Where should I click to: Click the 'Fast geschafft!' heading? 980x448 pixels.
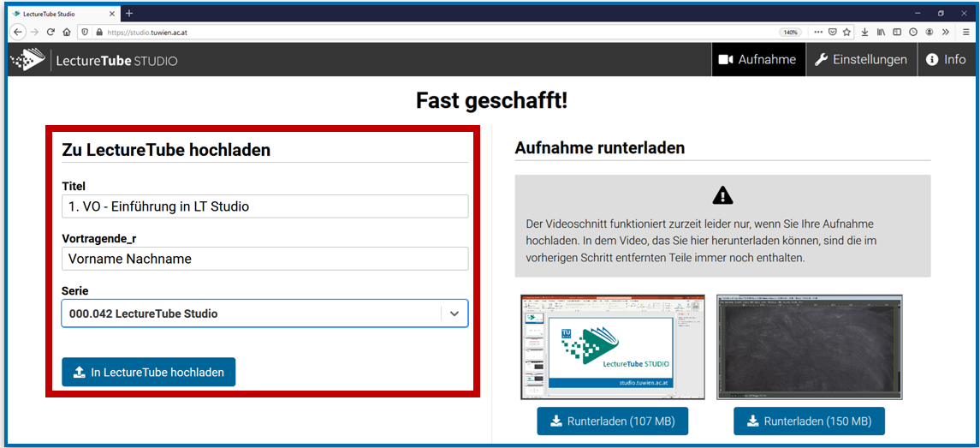pos(491,101)
